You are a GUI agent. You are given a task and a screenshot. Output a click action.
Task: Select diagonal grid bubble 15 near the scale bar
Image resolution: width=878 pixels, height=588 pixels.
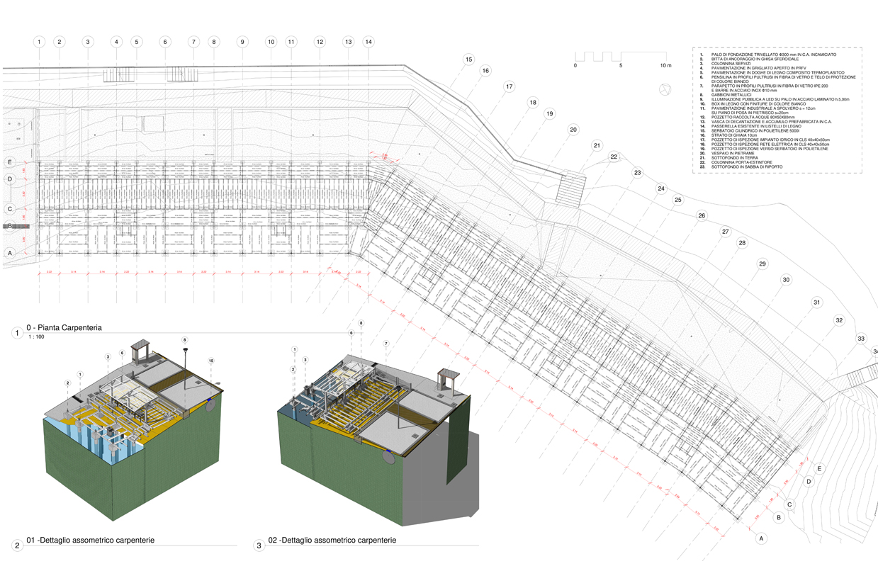pyautogui.click(x=468, y=60)
